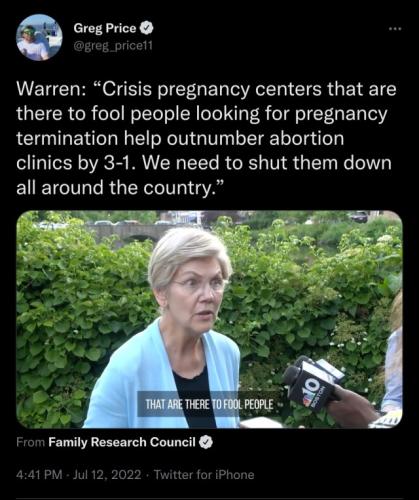Open Greg Price's profile avatar
This screenshot has width=419, height=500.
[39, 38]
